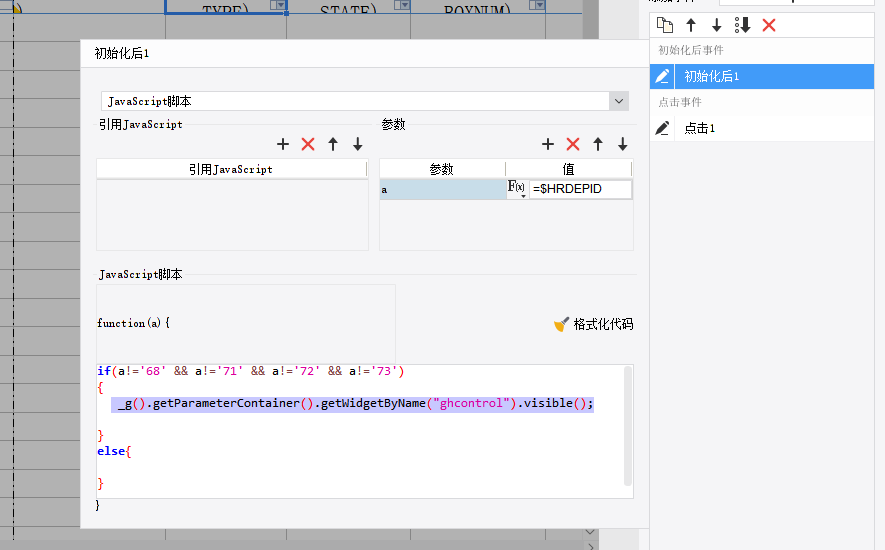Viewport: 885px width, 550px height.
Task: Edit 初始化后1 event via its pencil icon
Action: tap(662, 76)
